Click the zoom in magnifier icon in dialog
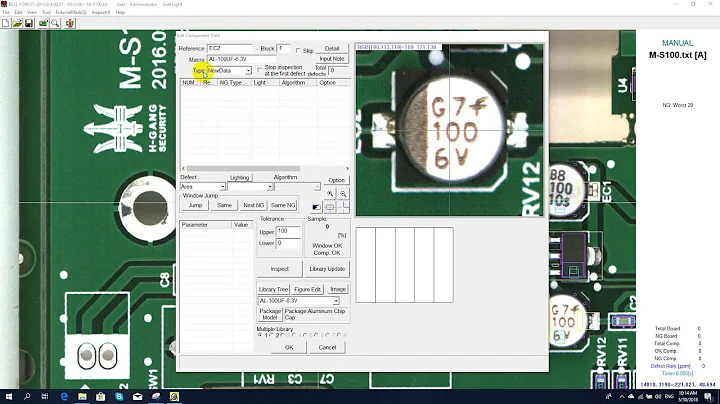 pyautogui.click(x=330, y=194)
